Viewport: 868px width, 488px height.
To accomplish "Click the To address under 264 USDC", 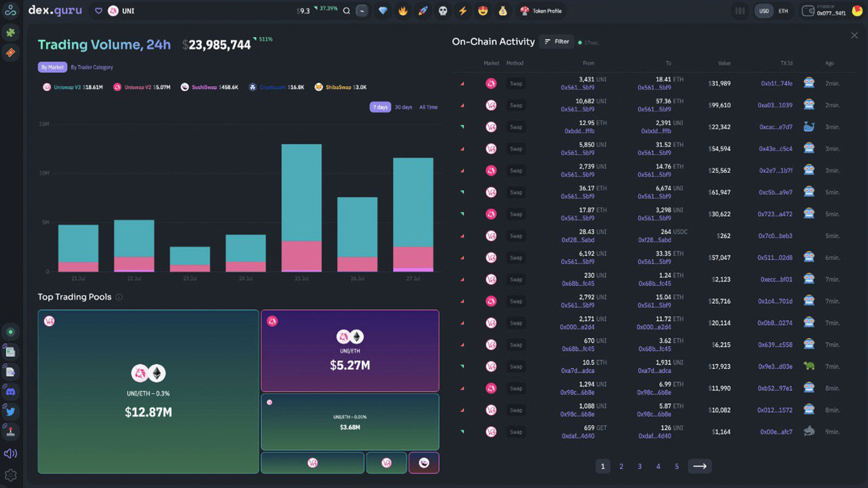I will tap(654, 240).
